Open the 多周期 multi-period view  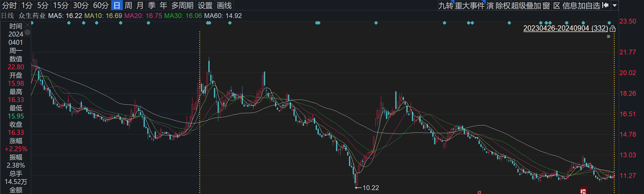(182, 5)
